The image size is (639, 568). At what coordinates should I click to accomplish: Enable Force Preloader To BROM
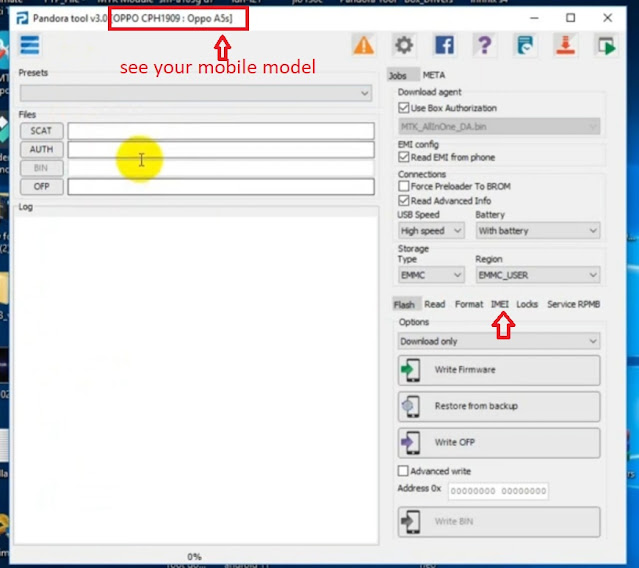click(x=403, y=186)
